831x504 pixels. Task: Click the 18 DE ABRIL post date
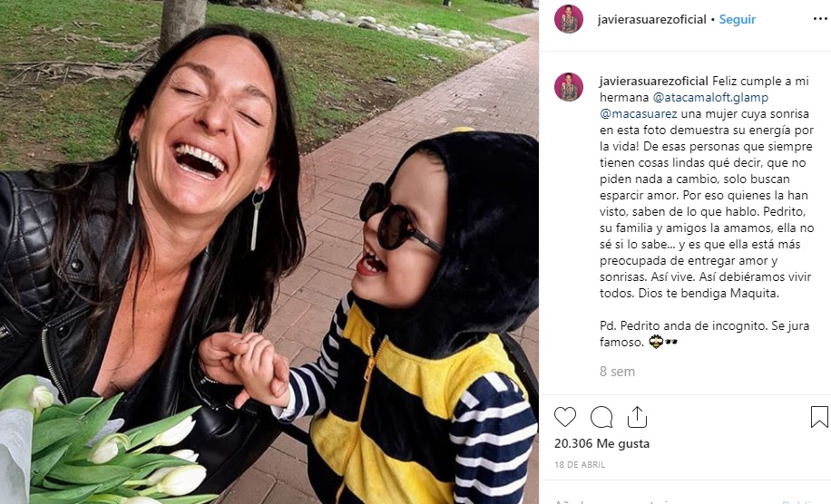click(580, 465)
